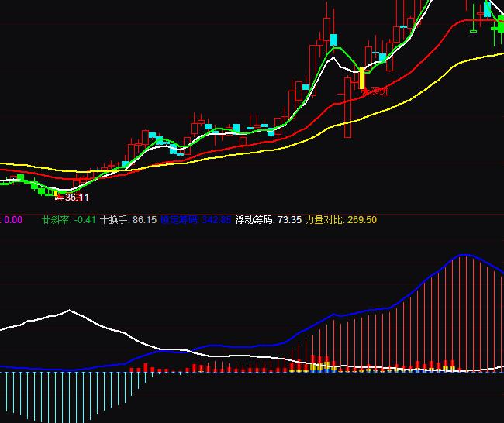Select the 十换手 86.15 readout
Viewport: 504px width, 423px height.
[x=128, y=220]
